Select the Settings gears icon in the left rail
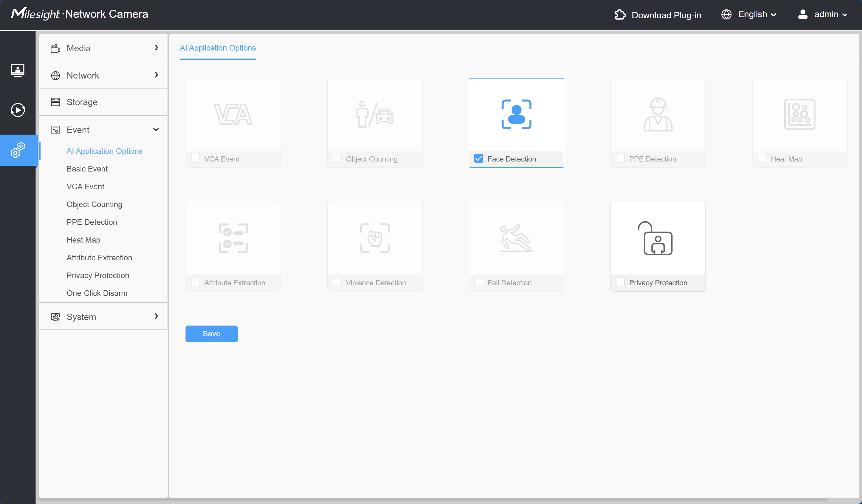 click(x=18, y=150)
